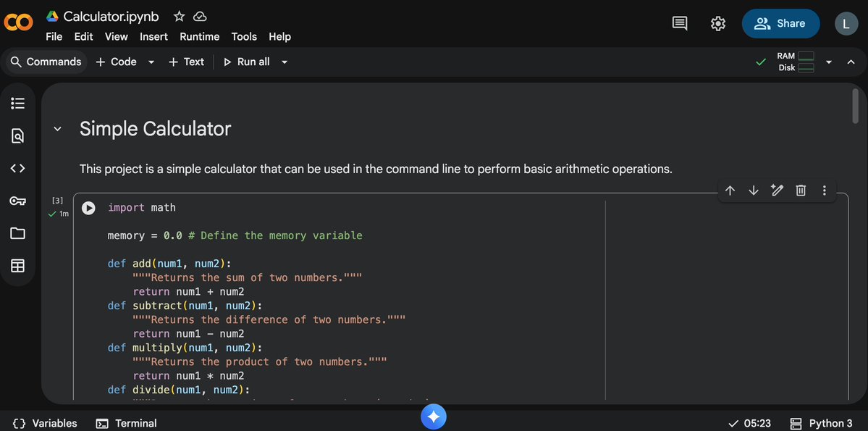The height and width of the screenshot is (431, 868).
Task: Open the code snippets panel
Action: [x=17, y=167]
